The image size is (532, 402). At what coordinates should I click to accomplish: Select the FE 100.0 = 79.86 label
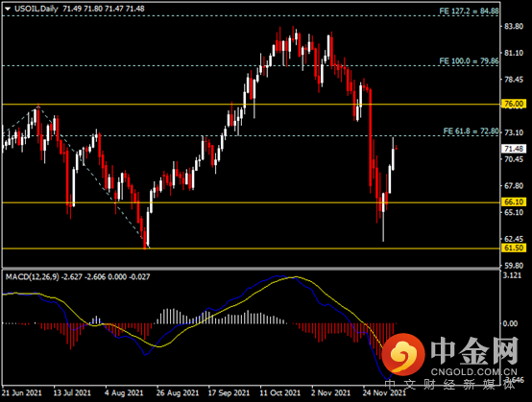click(x=469, y=61)
